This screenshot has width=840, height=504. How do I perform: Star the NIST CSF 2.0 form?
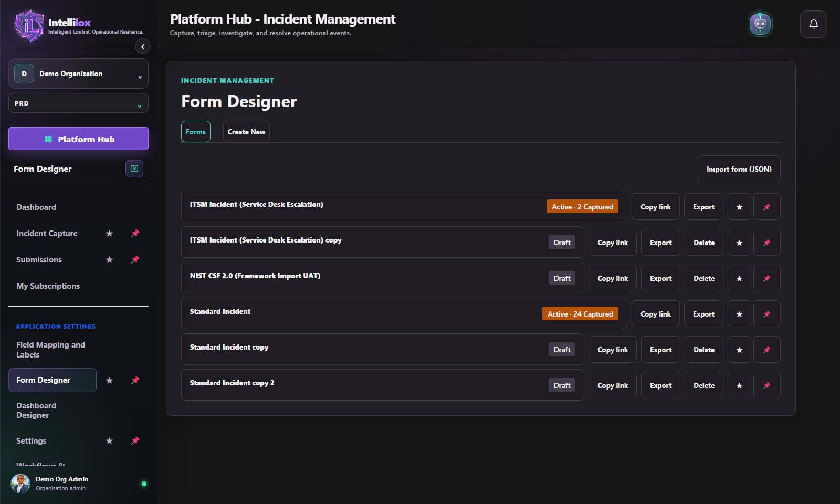click(739, 278)
